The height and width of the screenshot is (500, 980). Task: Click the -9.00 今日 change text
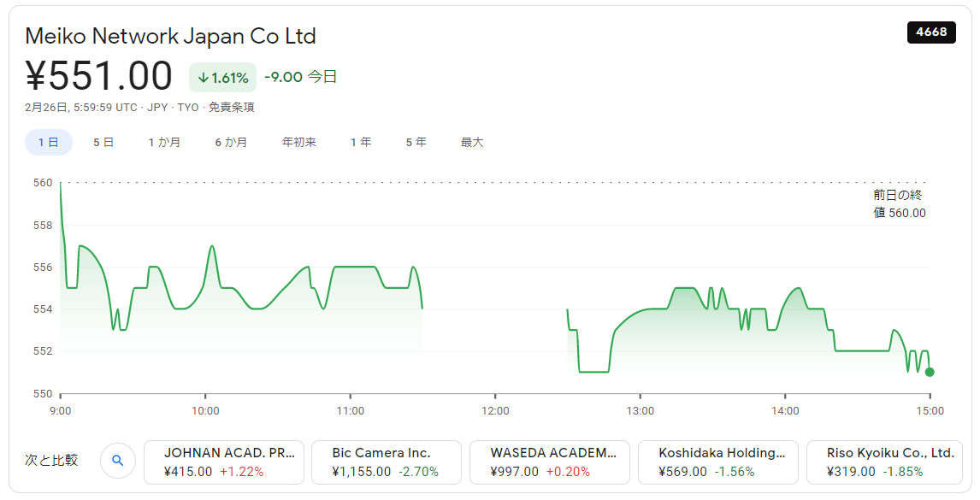click(x=301, y=77)
